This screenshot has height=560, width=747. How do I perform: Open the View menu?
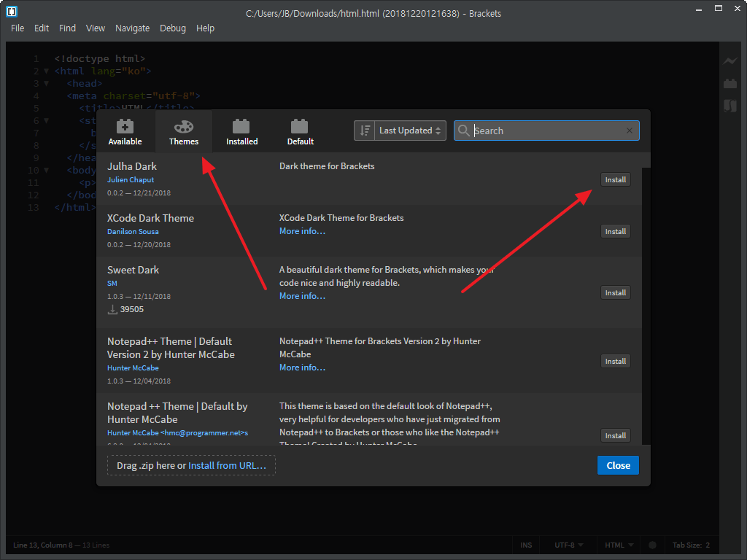(96, 28)
